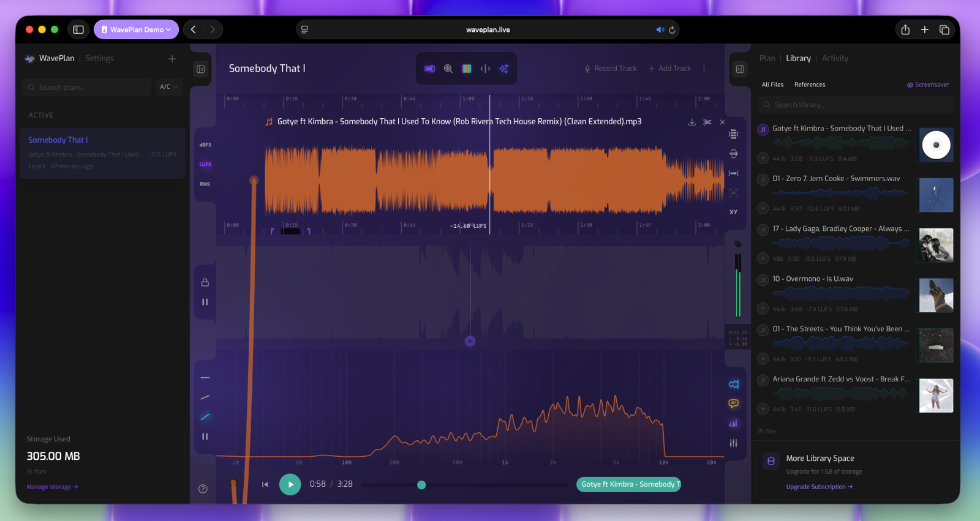Open the plan more options menu

coord(704,69)
